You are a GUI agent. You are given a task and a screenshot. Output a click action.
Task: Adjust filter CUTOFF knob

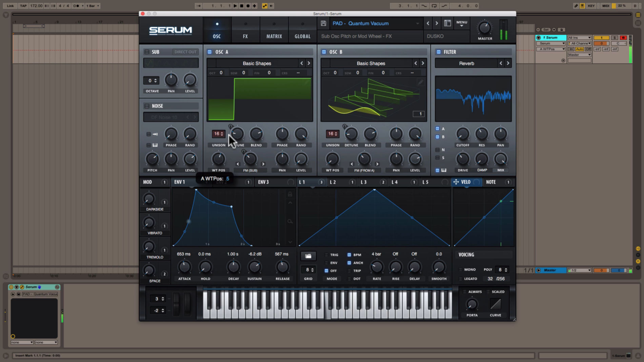tap(463, 134)
